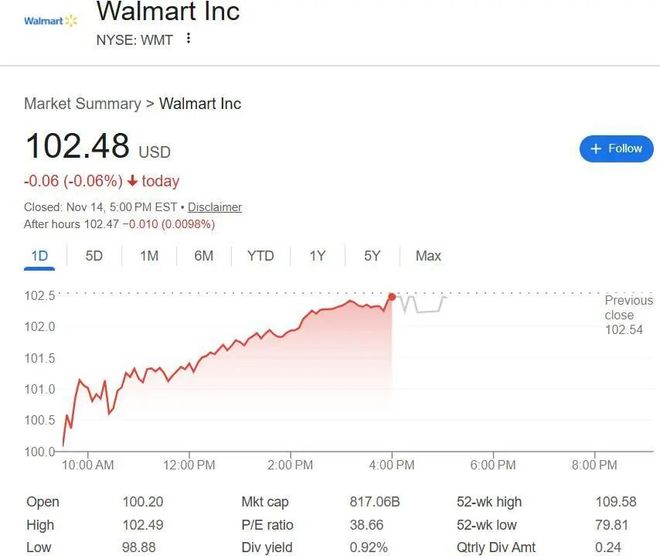Show the 6M chart range
This screenshot has height=556, width=660.
click(x=204, y=256)
